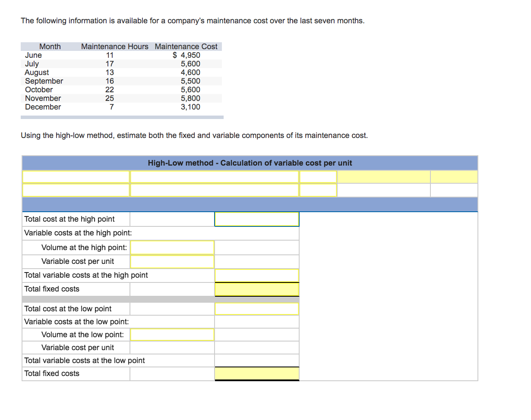
Task: Click the Volume at the low point input box
Action: (171, 334)
